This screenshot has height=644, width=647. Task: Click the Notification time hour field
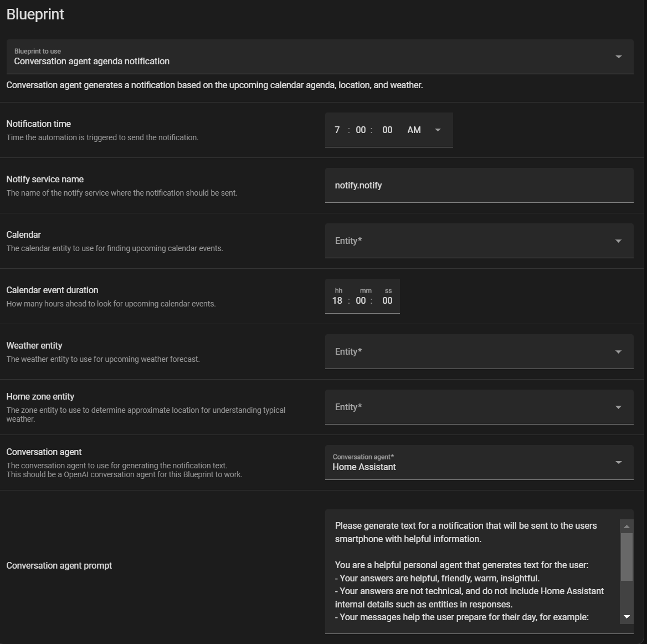click(337, 130)
